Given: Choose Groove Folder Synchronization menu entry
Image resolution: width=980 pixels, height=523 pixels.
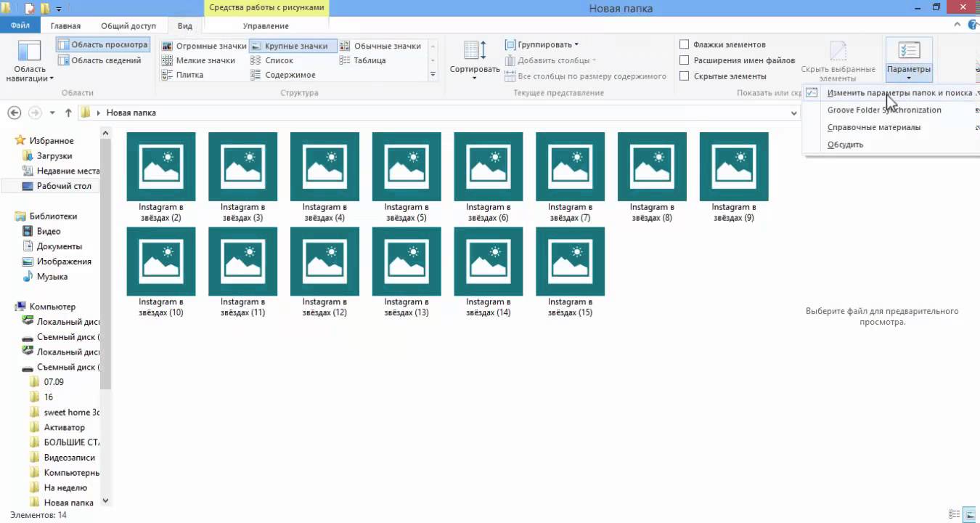Looking at the screenshot, I should pos(884,110).
